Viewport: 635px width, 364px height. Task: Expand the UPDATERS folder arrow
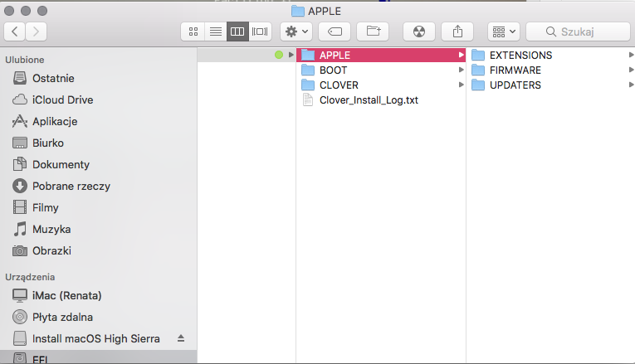click(x=631, y=85)
